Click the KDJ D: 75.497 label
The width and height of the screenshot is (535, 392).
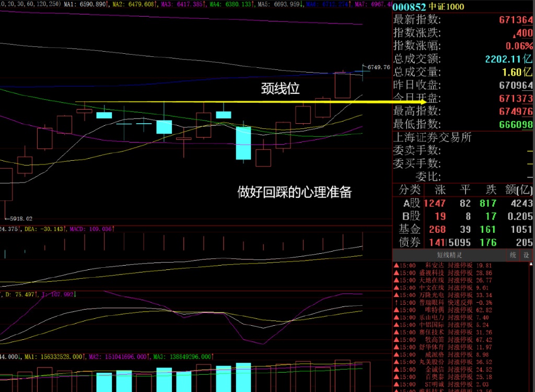21,294
